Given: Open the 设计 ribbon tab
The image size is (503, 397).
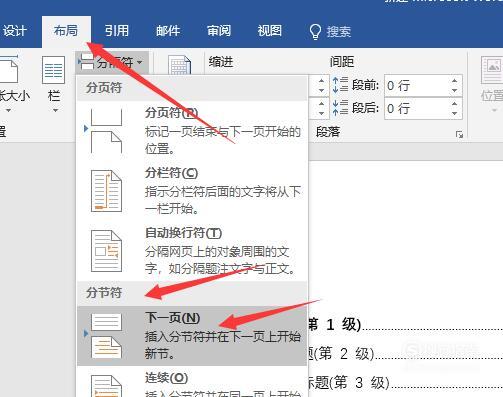Looking at the screenshot, I should tap(14, 31).
